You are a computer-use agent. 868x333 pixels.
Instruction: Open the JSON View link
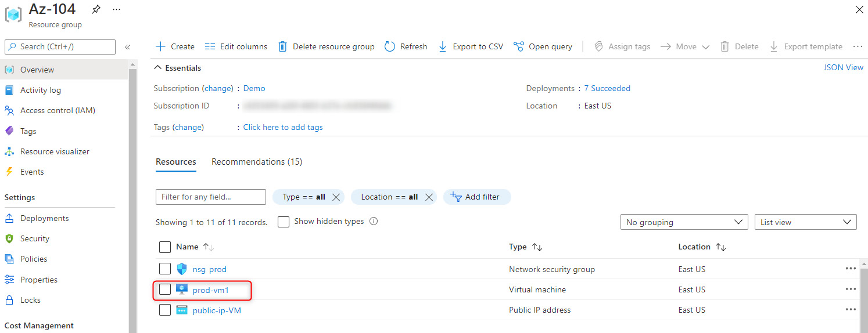point(844,67)
